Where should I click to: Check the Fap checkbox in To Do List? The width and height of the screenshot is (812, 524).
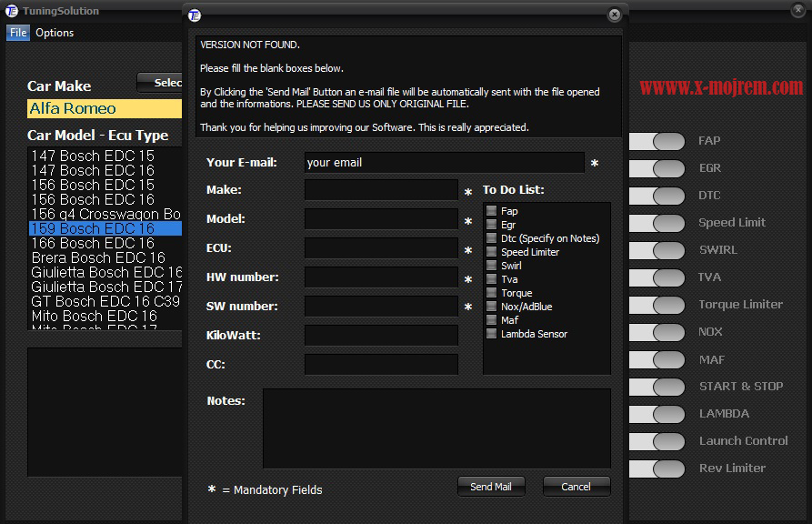[x=492, y=211]
